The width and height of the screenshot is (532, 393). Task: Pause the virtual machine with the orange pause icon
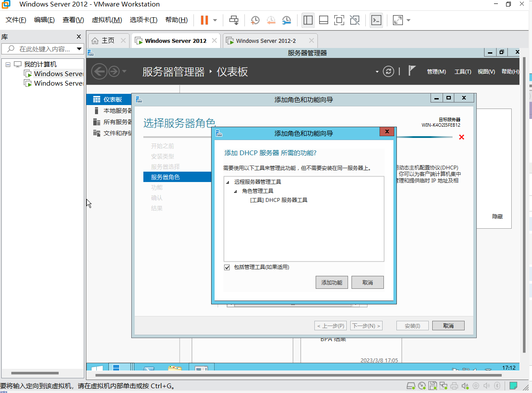(204, 20)
